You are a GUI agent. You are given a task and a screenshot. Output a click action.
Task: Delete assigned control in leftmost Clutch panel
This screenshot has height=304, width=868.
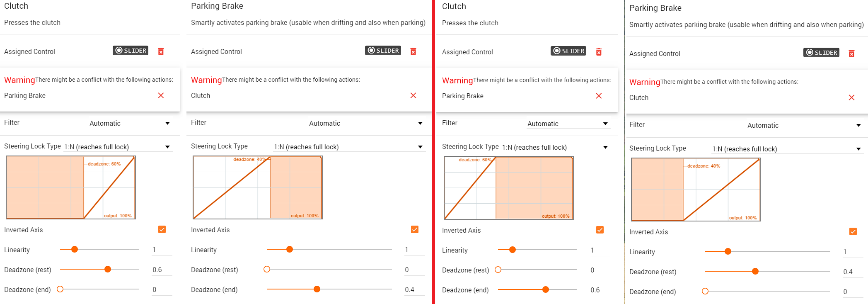(x=161, y=51)
